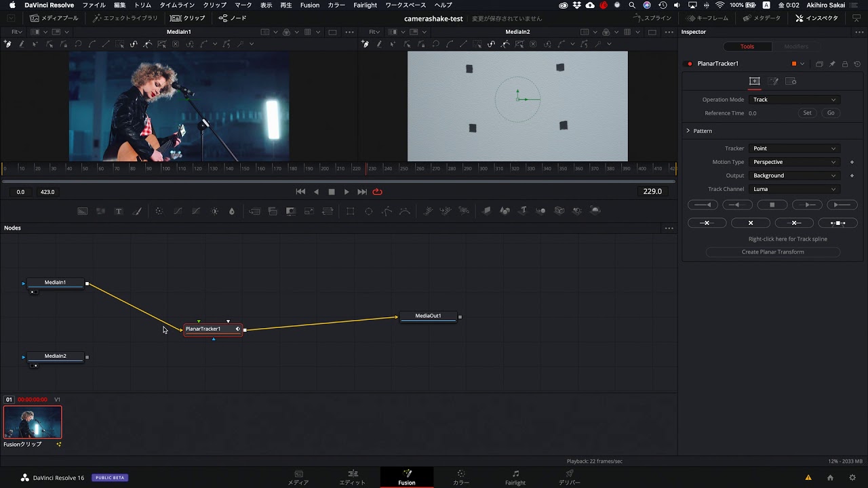Open the Tracker type dropdown showing Point
Viewport: 868px width, 488px height.
(x=794, y=148)
